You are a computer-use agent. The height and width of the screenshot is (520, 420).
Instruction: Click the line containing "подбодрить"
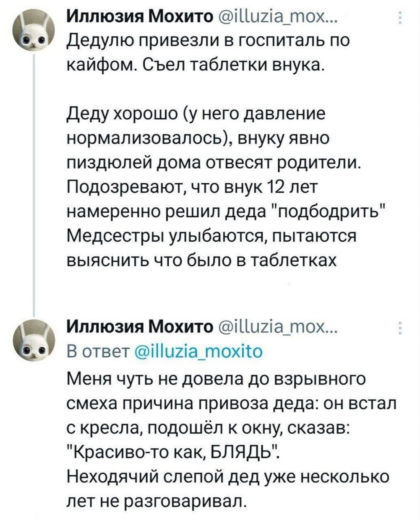click(x=227, y=211)
